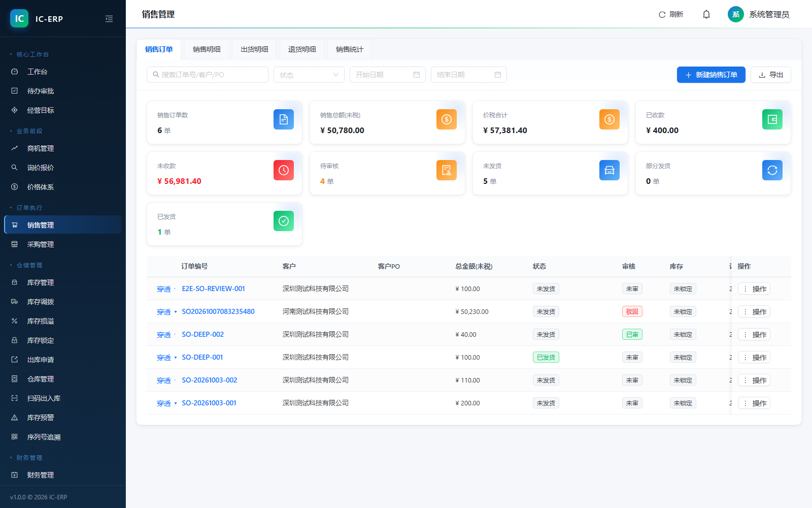This screenshot has width=812, height=508.
Task: Collapse the sidebar menu icon
Action: (x=109, y=19)
